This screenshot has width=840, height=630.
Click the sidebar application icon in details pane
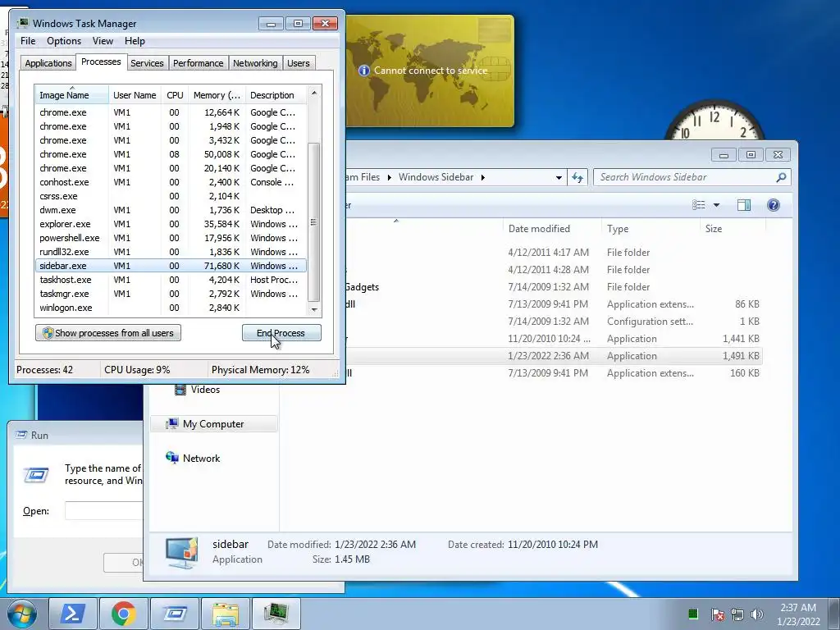pyautogui.click(x=181, y=552)
